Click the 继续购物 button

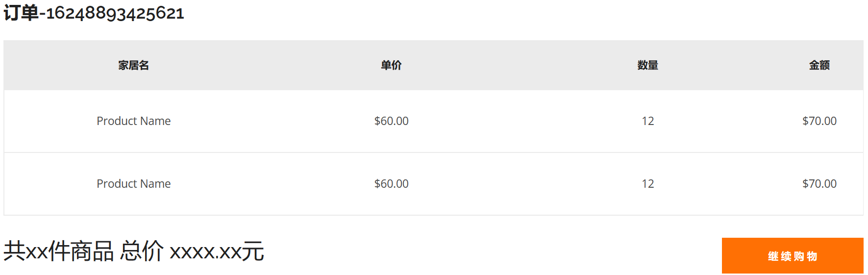pos(792,256)
